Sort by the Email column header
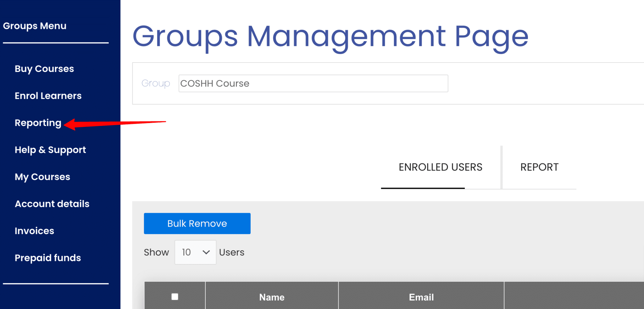The width and height of the screenshot is (644, 309). tap(421, 297)
